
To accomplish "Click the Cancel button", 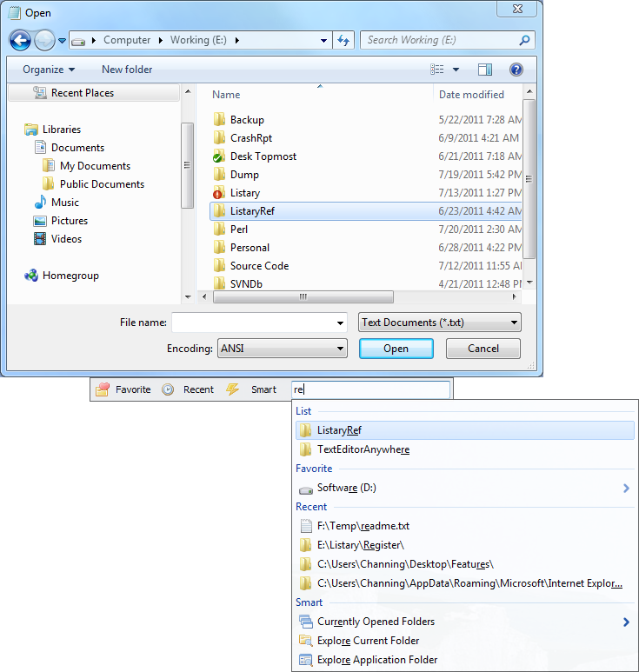I will [483, 349].
